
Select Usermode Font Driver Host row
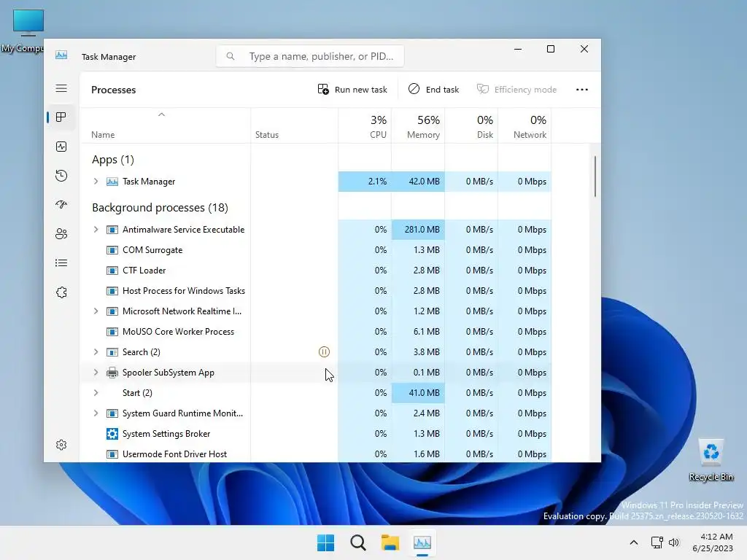[x=317, y=454]
